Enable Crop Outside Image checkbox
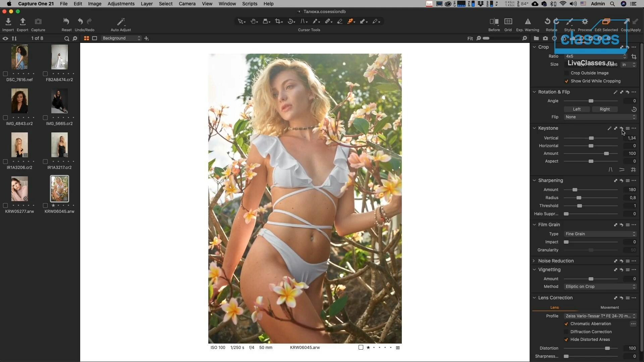644x362 pixels. 567,73
